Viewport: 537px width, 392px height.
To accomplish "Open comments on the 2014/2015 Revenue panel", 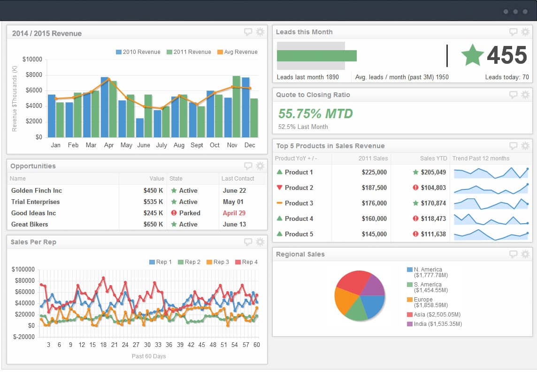I will click(x=248, y=32).
